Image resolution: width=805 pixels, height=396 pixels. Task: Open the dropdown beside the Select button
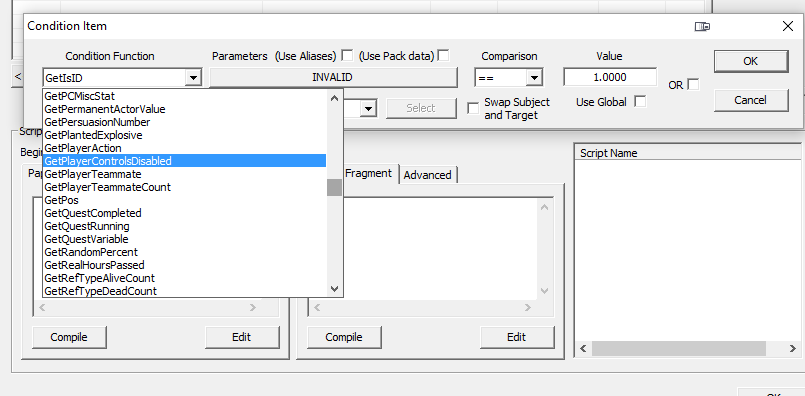coord(368,108)
